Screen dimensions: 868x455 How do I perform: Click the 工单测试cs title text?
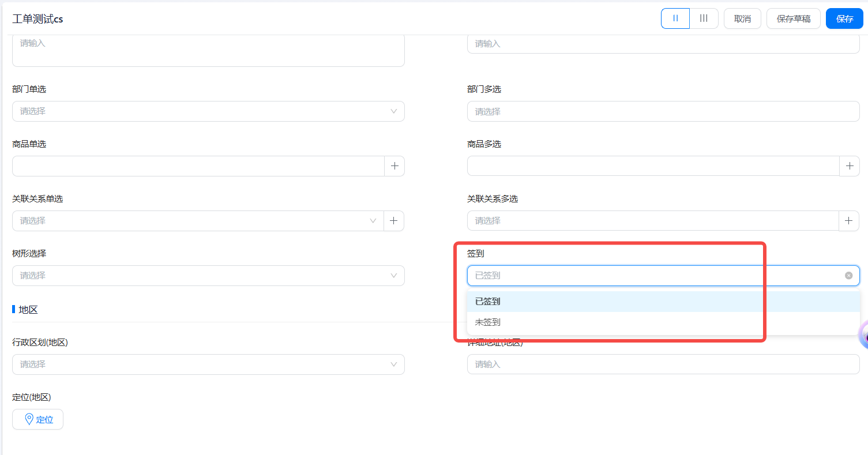(37, 19)
